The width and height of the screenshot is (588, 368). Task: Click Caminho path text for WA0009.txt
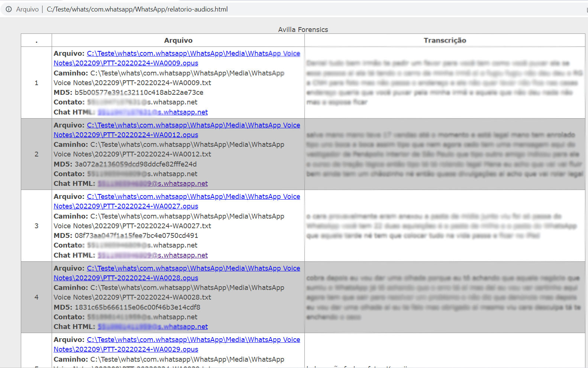tap(169, 78)
